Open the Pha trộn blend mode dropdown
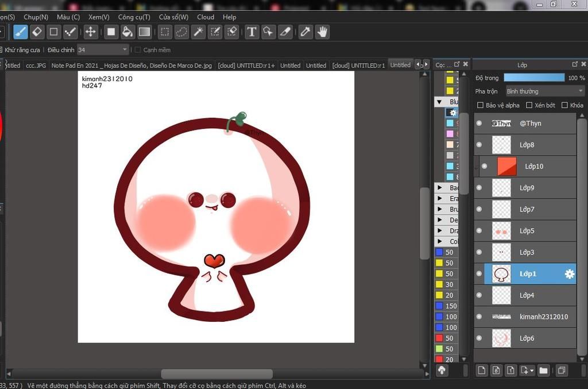 tap(545, 91)
